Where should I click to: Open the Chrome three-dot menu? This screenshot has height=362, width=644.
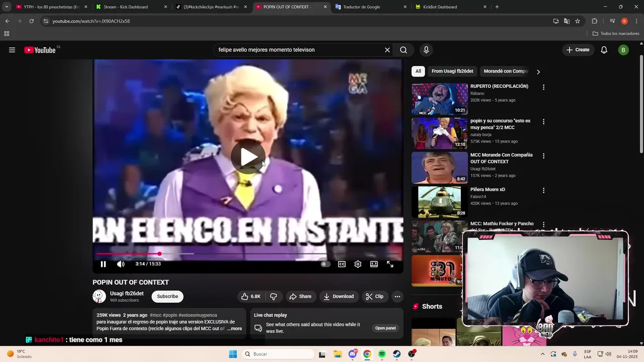click(637, 21)
